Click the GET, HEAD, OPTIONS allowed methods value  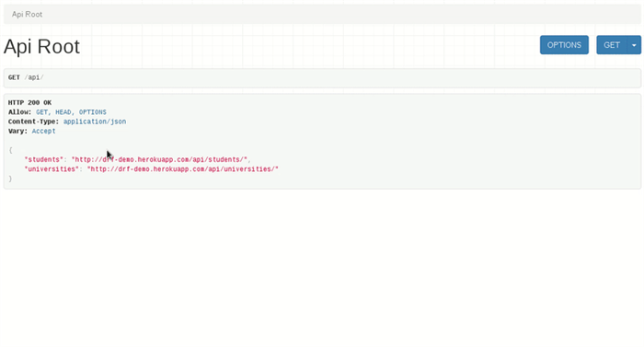pos(71,112)
